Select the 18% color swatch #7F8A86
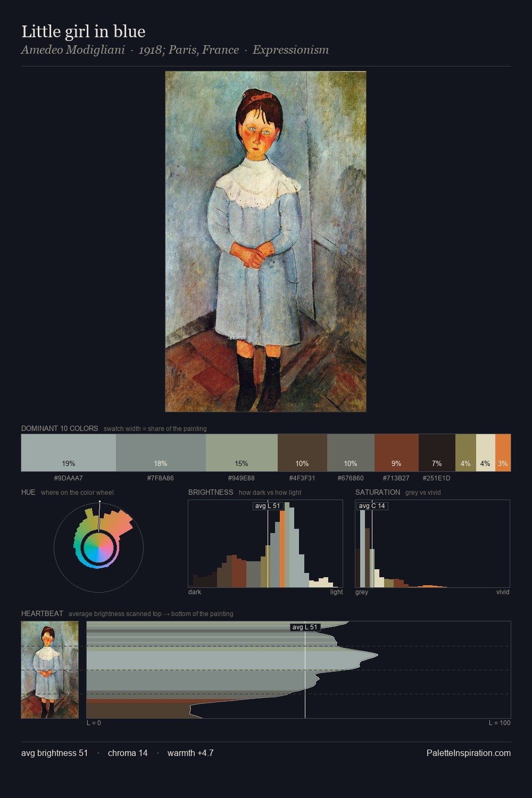The width and height of the screenshot is (532, 798). coord(161,453)
